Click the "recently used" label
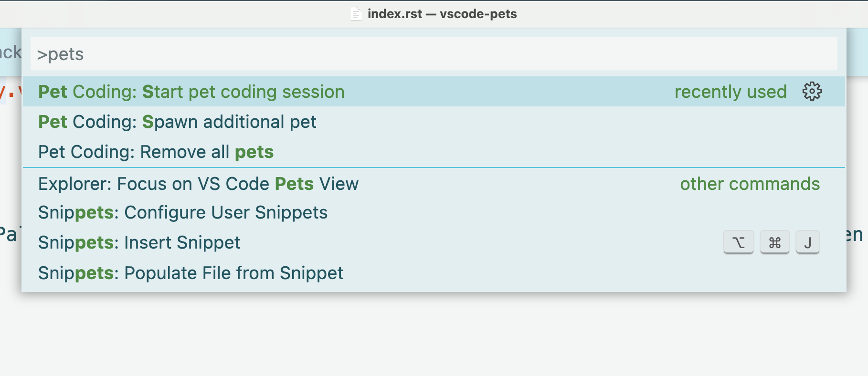Image resolution: width=868 pixels, height=376 pixels. pos(731,92)
